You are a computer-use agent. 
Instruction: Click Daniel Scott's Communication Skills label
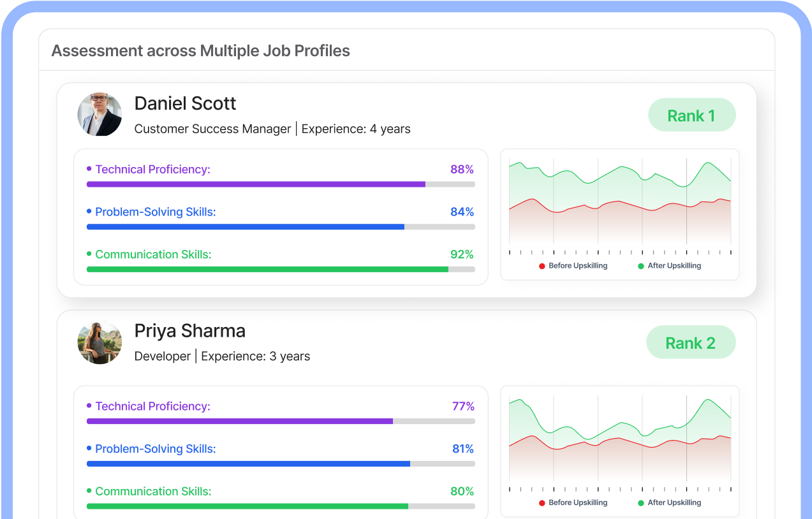click(x=153, y=254)
